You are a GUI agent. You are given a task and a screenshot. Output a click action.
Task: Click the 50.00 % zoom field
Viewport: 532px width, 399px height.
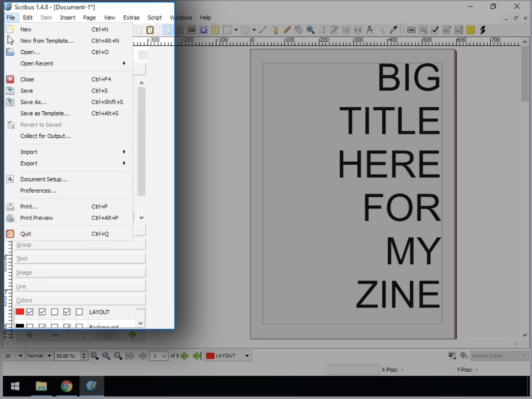pos(67,356)
